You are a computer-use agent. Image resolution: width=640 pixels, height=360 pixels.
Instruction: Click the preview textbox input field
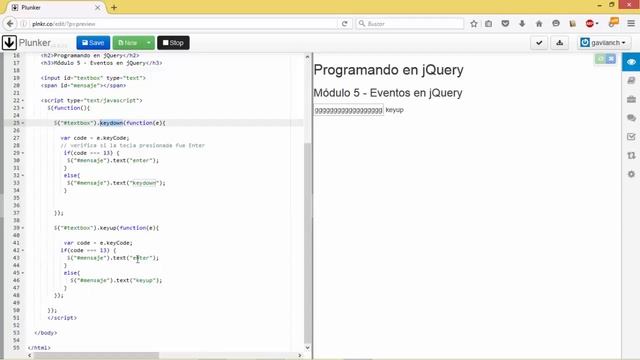[349, 110]
